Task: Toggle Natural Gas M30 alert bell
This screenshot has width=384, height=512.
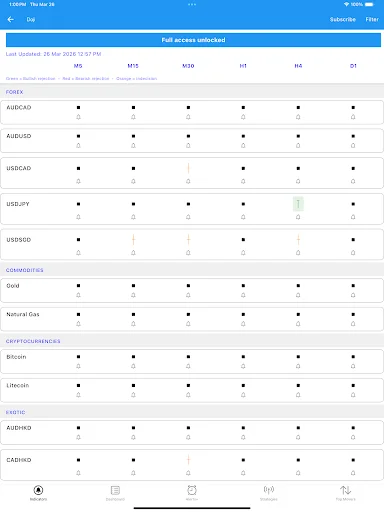Action: point(188,324)
